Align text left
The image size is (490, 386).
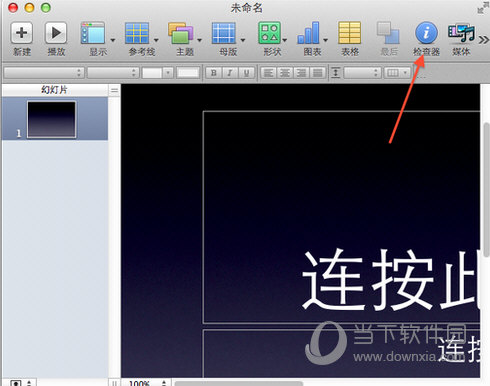tap(268, 72)
